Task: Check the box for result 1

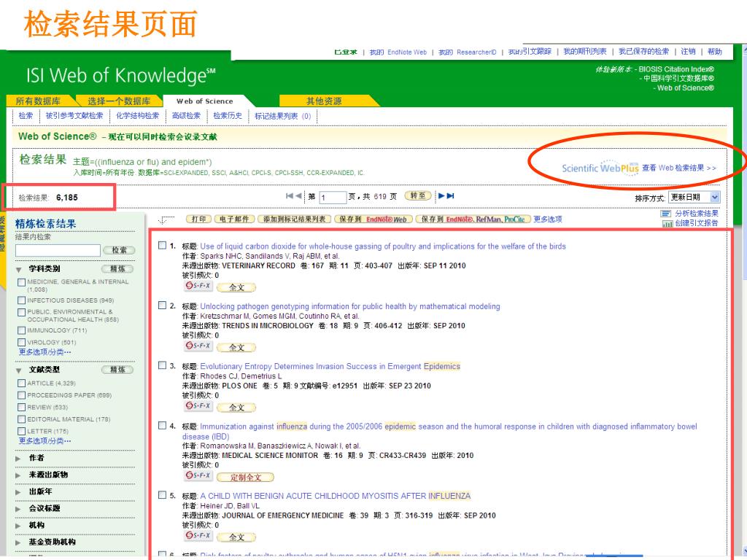Action: (x=163, y=245)
